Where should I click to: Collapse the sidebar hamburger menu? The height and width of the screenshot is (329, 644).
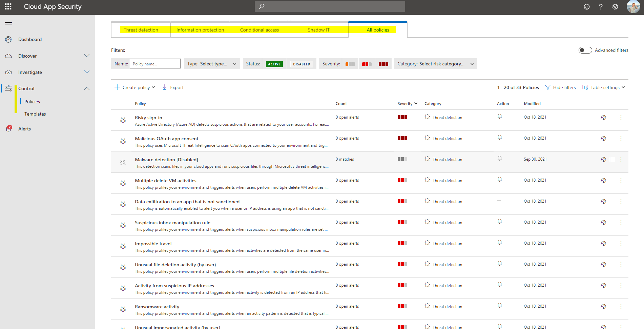click(8, 23)
